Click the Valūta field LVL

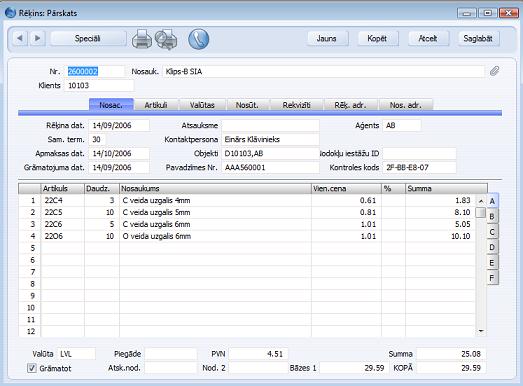click(x=76, y=354)
